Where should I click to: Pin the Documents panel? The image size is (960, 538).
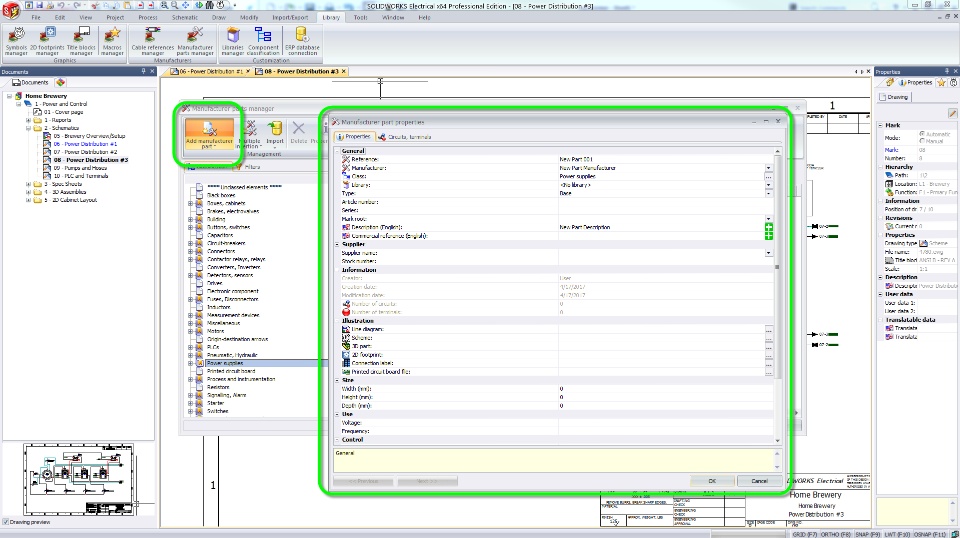144,72
